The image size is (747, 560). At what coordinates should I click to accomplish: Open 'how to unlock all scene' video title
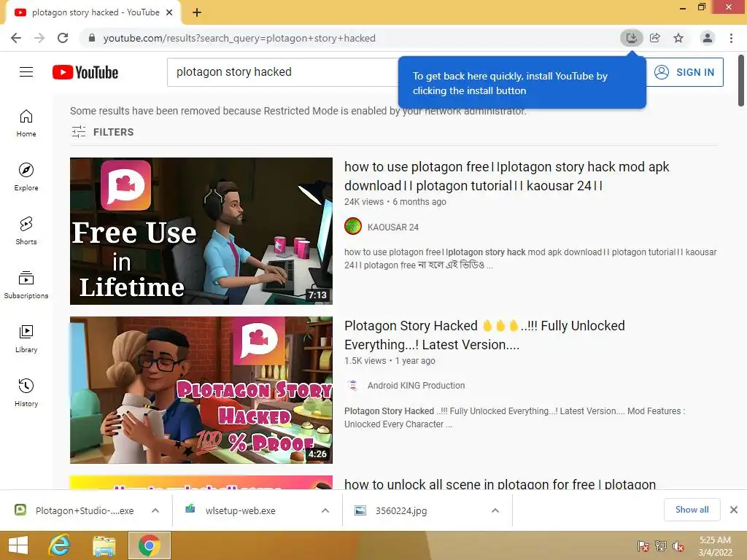pos(500,484)
